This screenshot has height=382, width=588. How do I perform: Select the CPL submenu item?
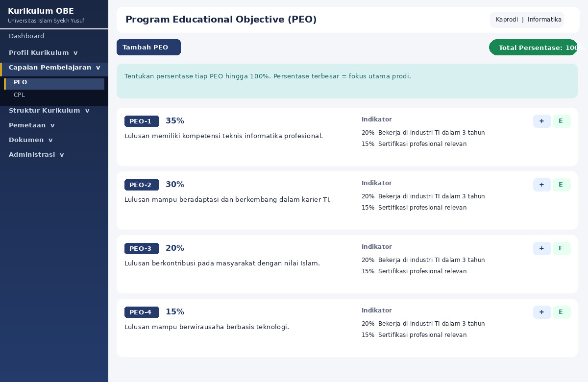click(54, 95)
